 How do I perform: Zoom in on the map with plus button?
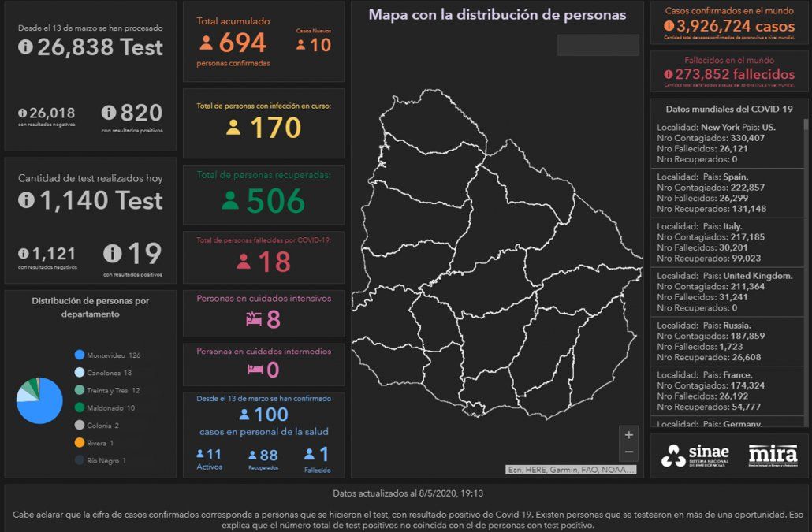(628, 434)
